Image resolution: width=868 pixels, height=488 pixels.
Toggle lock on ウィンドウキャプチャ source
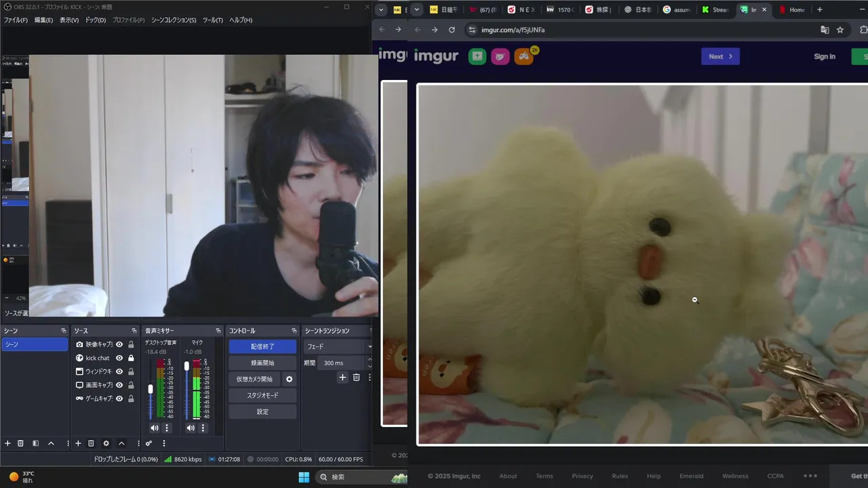pyautogui.click(x=131, y=371)
